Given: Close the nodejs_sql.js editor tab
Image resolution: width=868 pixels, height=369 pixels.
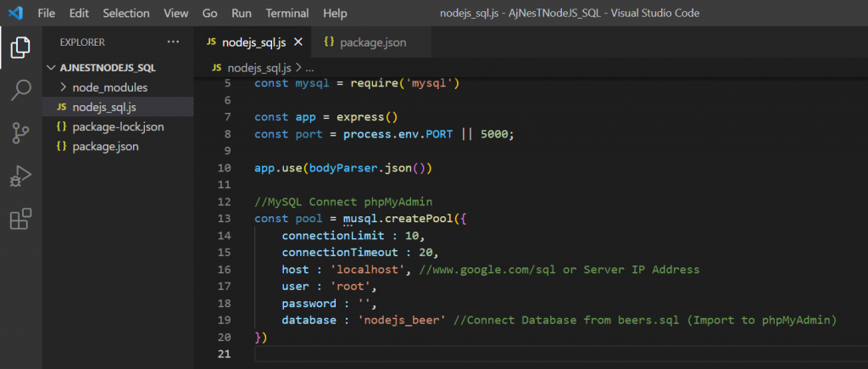Looking at the screenshot, I should [298, 42].
